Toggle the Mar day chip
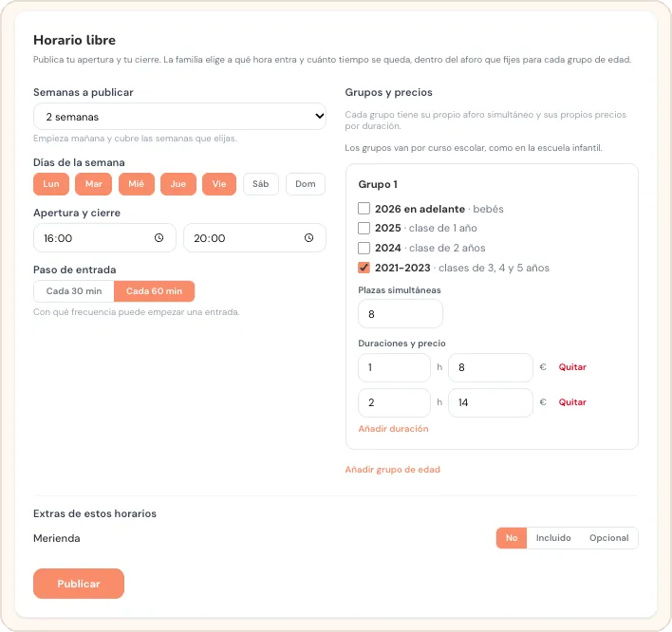This screenshot has width=672, height=632. (93, 184)
